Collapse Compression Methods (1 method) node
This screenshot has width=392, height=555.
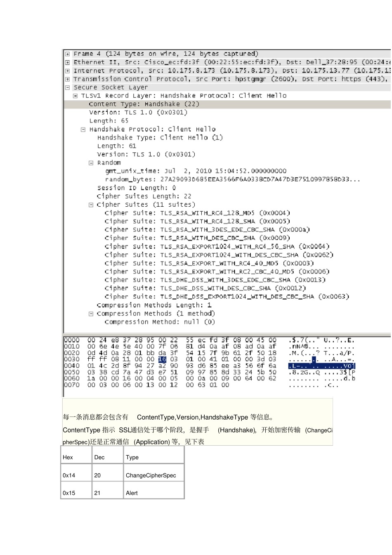(91, 314)
